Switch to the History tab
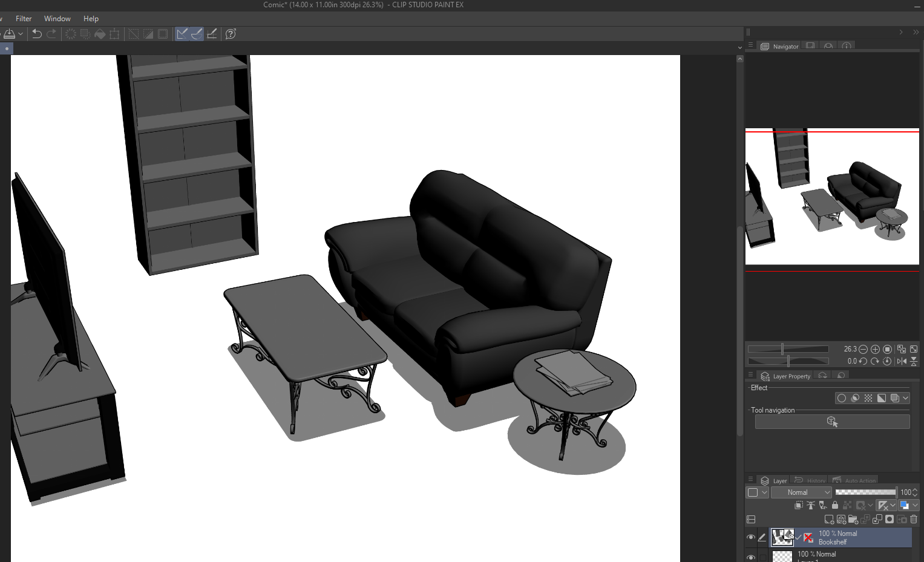The image size is (924, 562). click(x=810, y=481)
